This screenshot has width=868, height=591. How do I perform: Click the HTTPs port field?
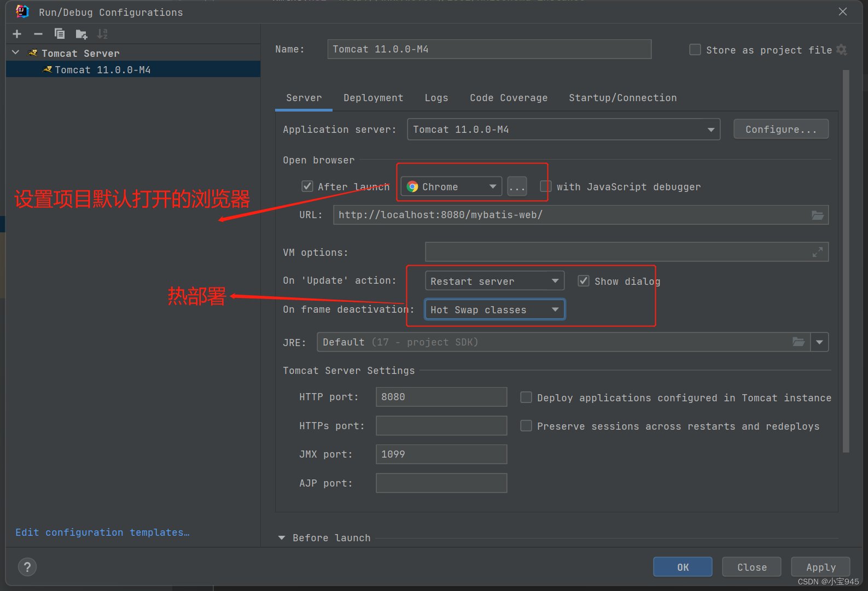tap(441, 425)
